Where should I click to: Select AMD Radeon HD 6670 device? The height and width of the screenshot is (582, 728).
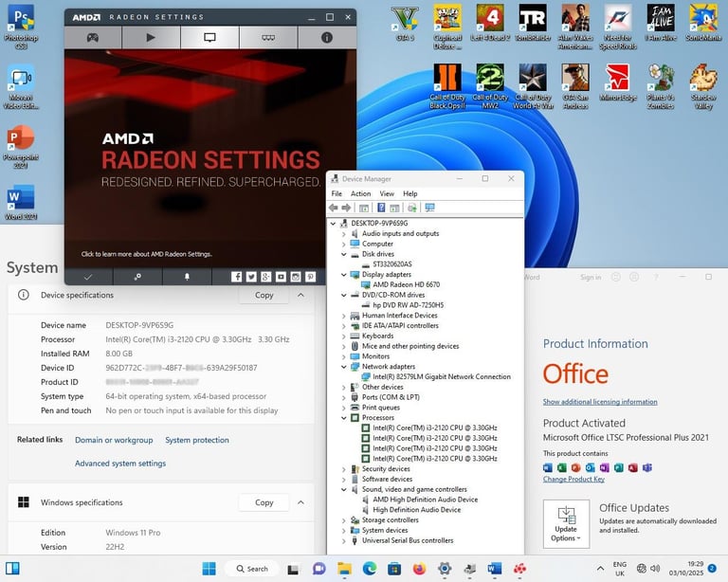point(406,284)
